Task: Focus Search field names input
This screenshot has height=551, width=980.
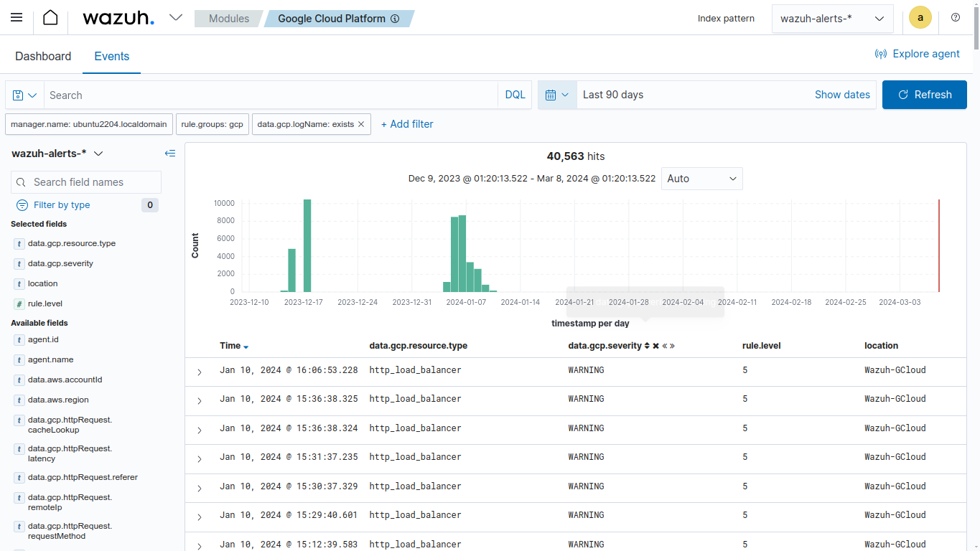Action: pyautogui.click(x=86, y=182)
